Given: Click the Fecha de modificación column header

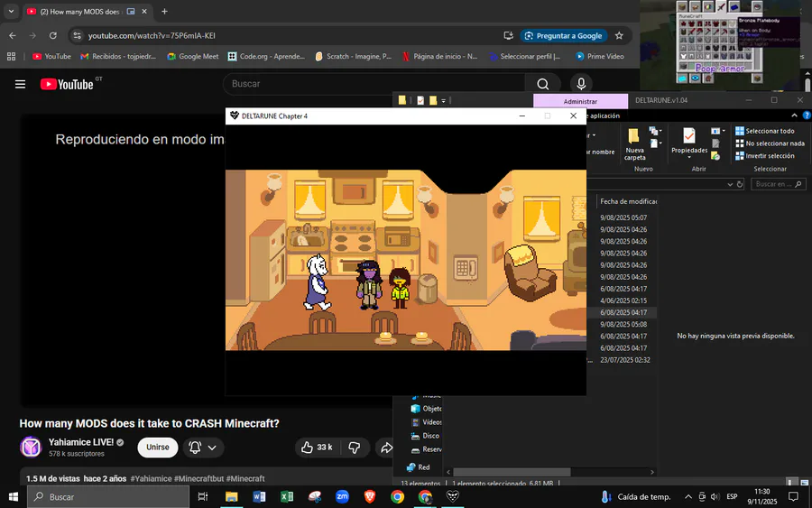Looking at the screenshot, I should tap(628, 201).
